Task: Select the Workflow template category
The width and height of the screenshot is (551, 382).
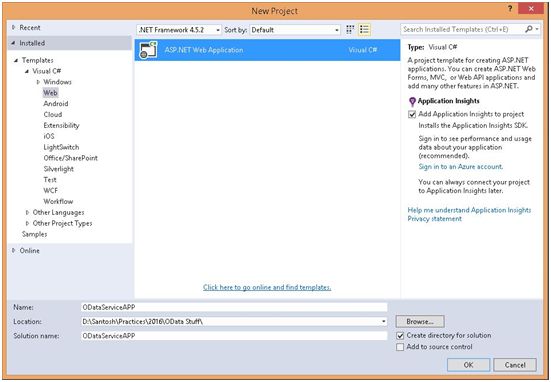Action: point(58,201)
